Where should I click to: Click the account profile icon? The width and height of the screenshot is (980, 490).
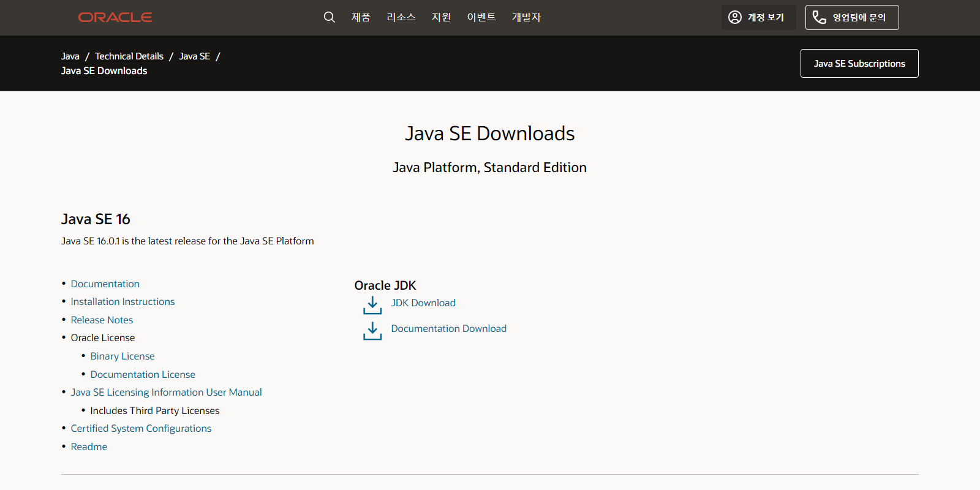735,17
